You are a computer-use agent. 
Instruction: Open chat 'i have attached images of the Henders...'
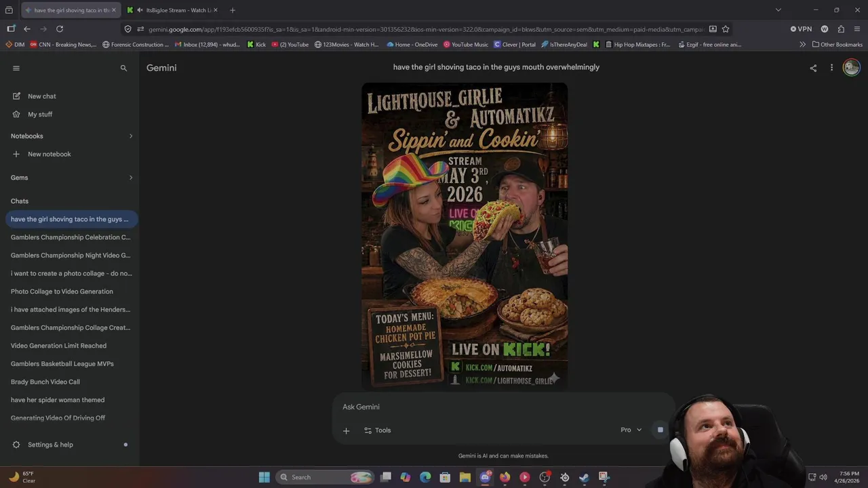71,309
